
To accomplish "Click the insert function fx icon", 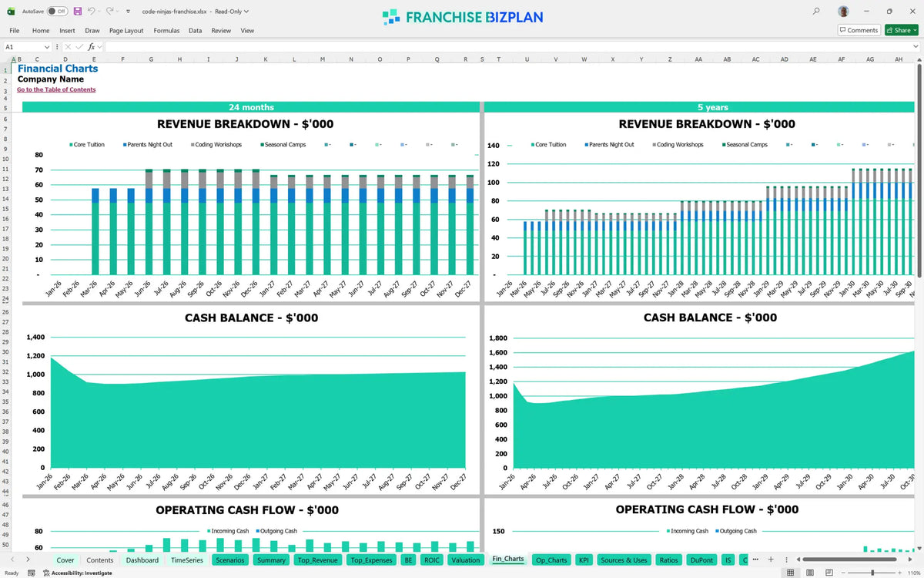I will pyautogui.click(x=91, y=47).
